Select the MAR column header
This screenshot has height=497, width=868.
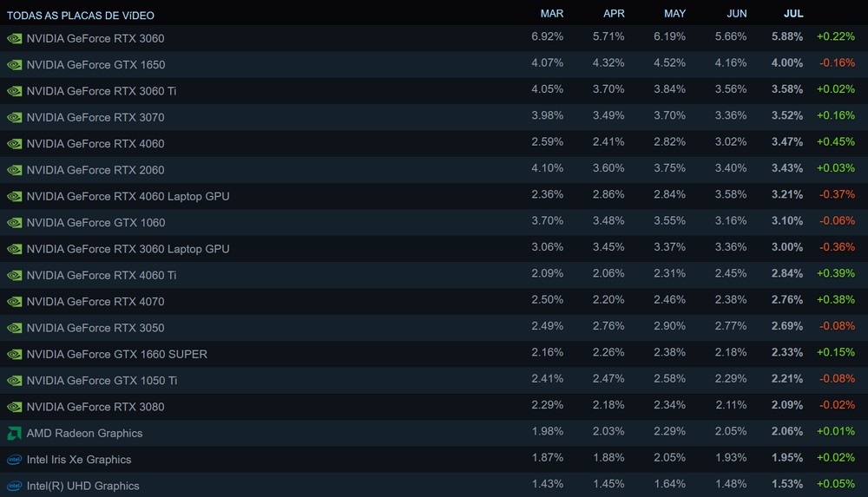(x=552, y=14)
